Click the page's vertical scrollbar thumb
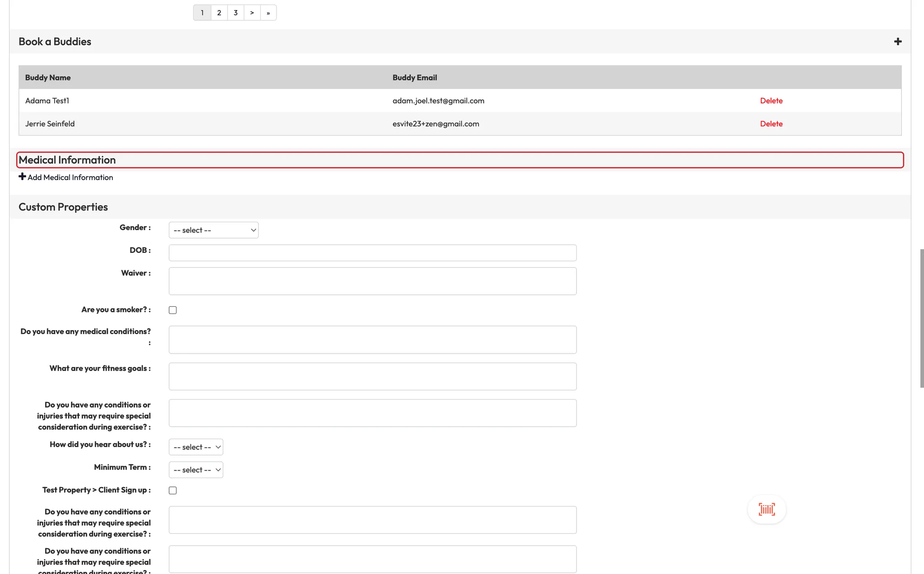Screen dimensions: 924x574 [922, 318]
